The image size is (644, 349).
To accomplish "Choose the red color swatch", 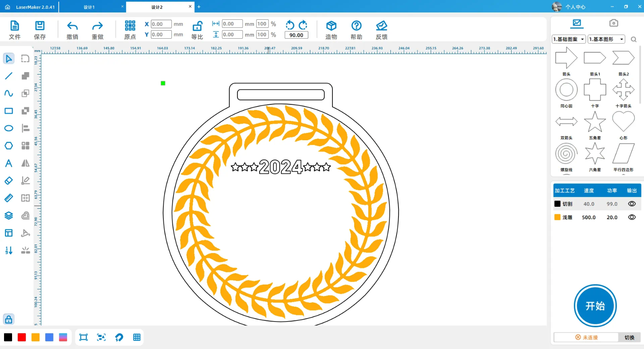I will click(22, 337).
